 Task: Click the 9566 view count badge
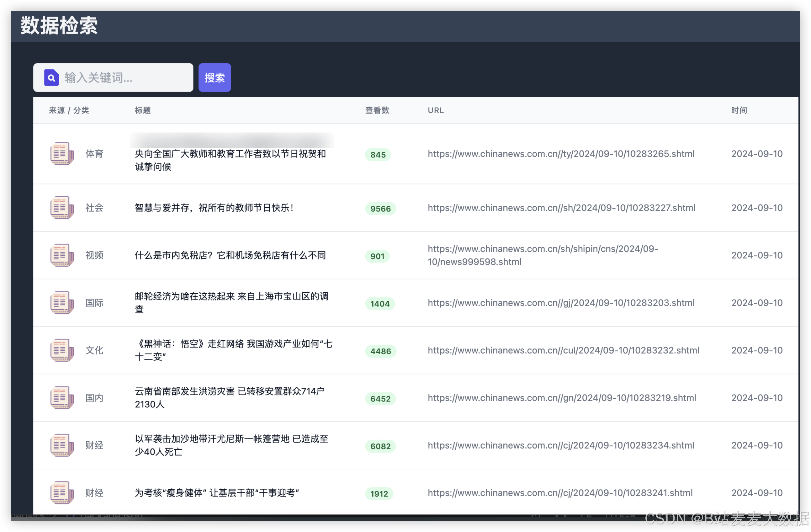[380, 209]
